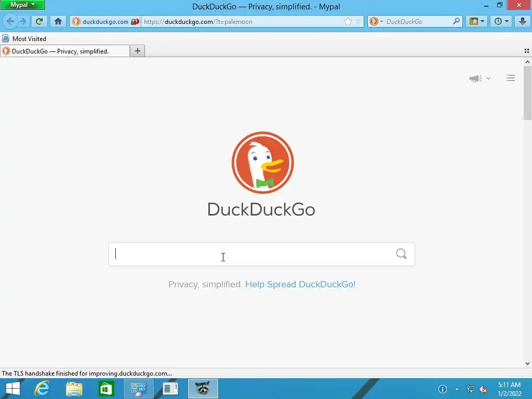
Task: Select the DuckDuckGo — Privacy, simplified tab
Action: click(65, 51)
